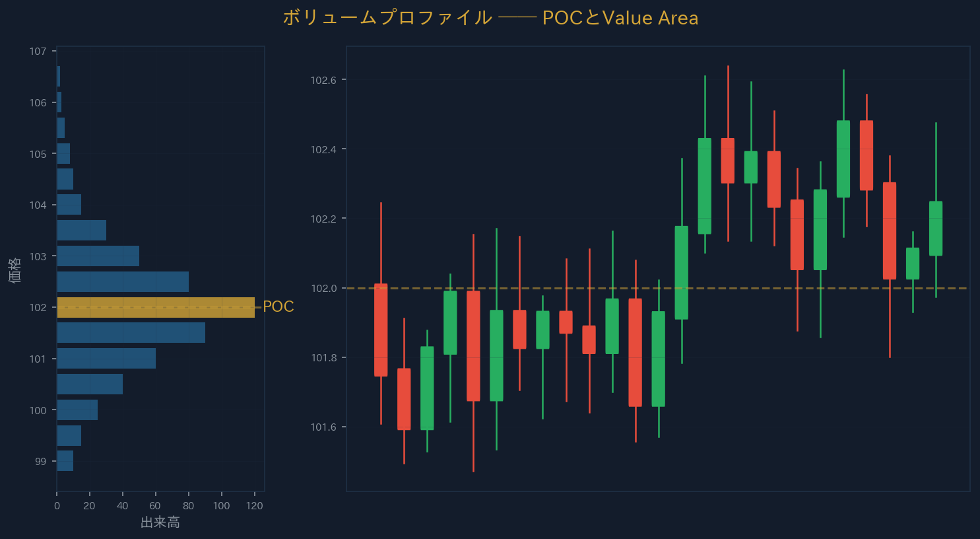980x539 pixels.
Task: Click the POC text label
Action: tap(278, 307)
